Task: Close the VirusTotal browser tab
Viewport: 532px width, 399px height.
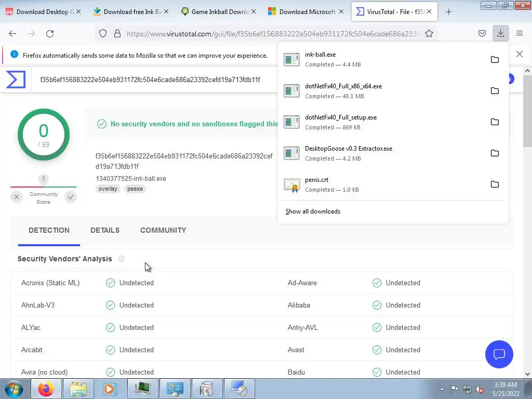Action: pyautogui.click(x=429, y=12)
